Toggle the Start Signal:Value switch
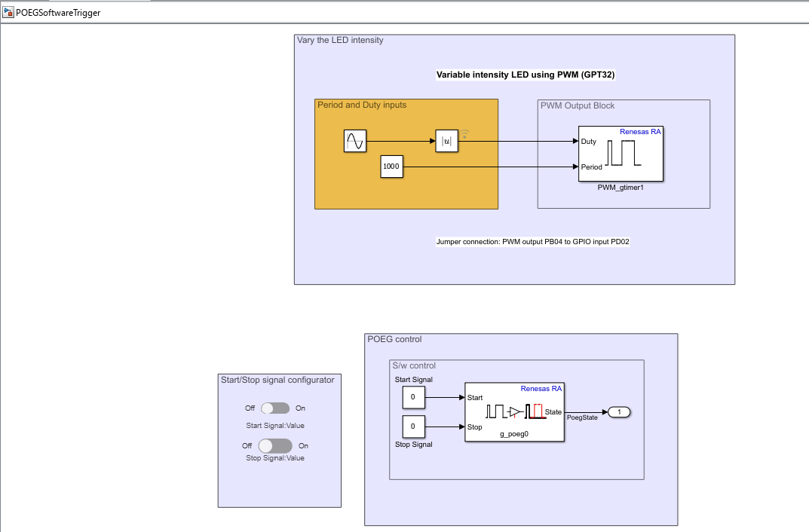The width and height of the screenshot is (809, 532). point(275,408)
